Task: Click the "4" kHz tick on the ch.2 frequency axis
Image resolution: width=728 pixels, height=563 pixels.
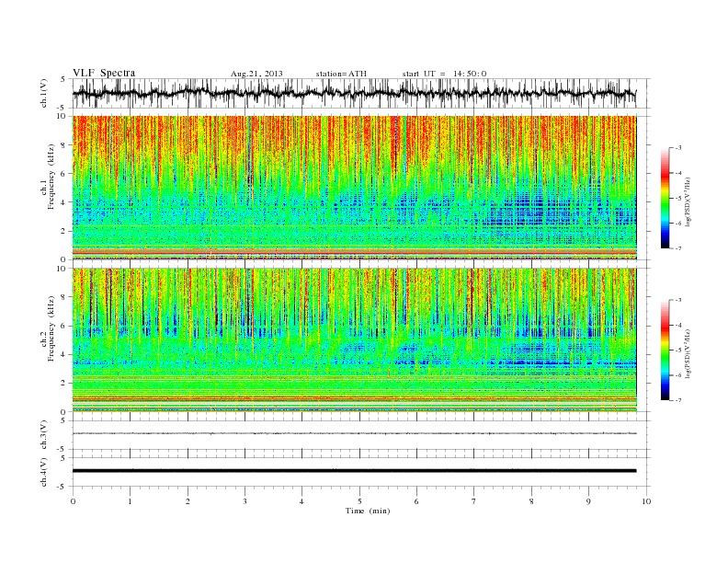Action: [x=63, y=354]
